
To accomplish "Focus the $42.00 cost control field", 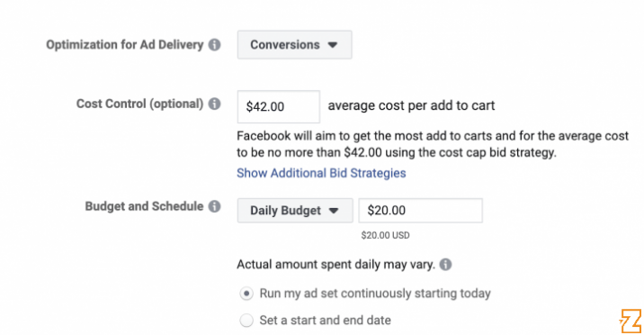I will tap(279, 107).
